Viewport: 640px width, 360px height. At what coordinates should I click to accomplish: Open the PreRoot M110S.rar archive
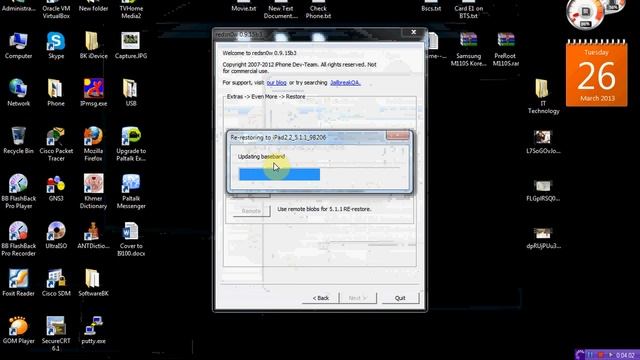click(506, 49)
